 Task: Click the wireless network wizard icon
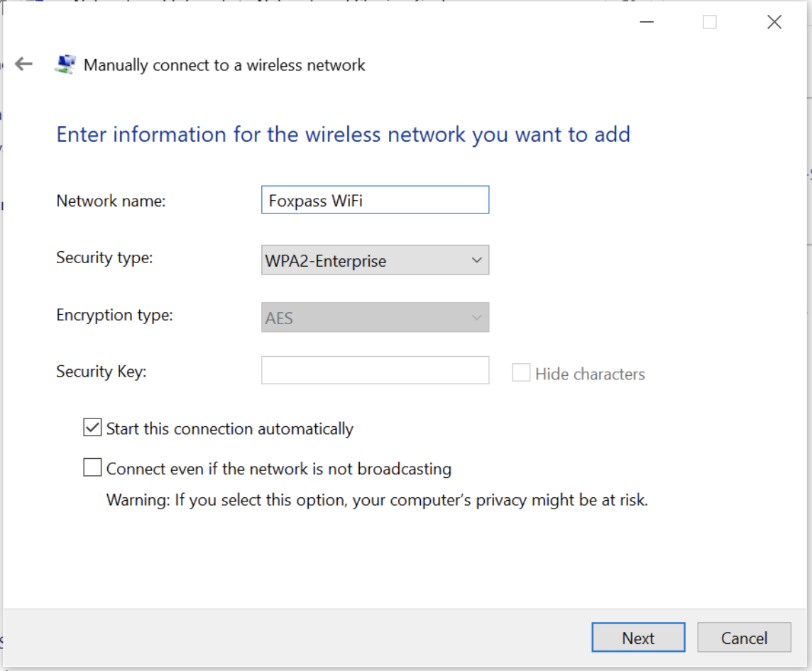coord(65,65)
